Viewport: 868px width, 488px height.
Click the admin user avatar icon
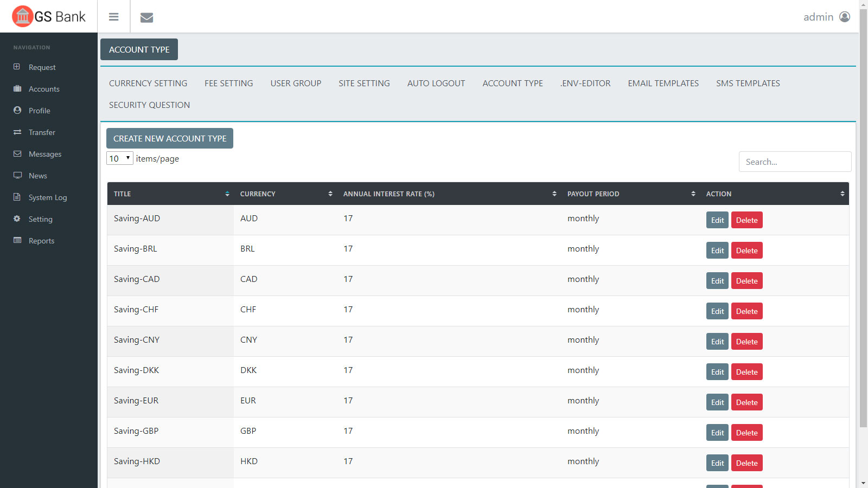pyautogui.click(x=844, y=17)
